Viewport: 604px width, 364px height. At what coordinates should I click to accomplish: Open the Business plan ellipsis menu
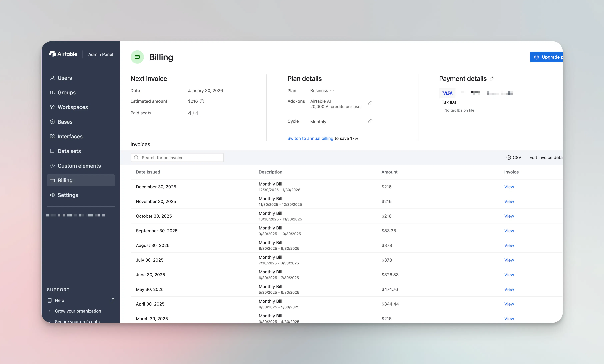tap(332, 91)
